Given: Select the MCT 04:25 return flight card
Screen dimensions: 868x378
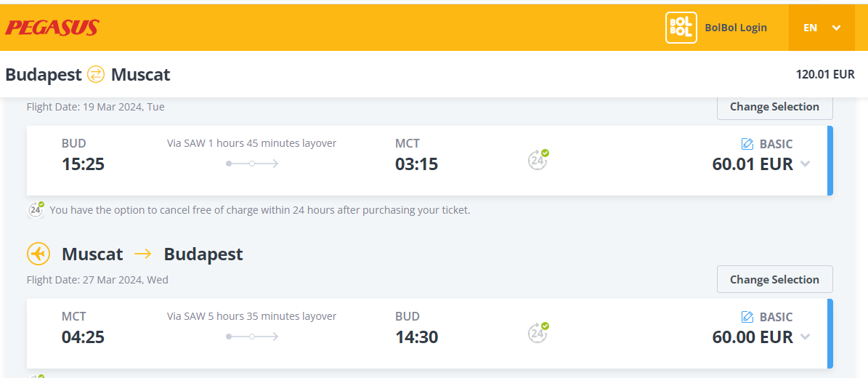Looking at the screenshot, I should [x=429, y=334].
